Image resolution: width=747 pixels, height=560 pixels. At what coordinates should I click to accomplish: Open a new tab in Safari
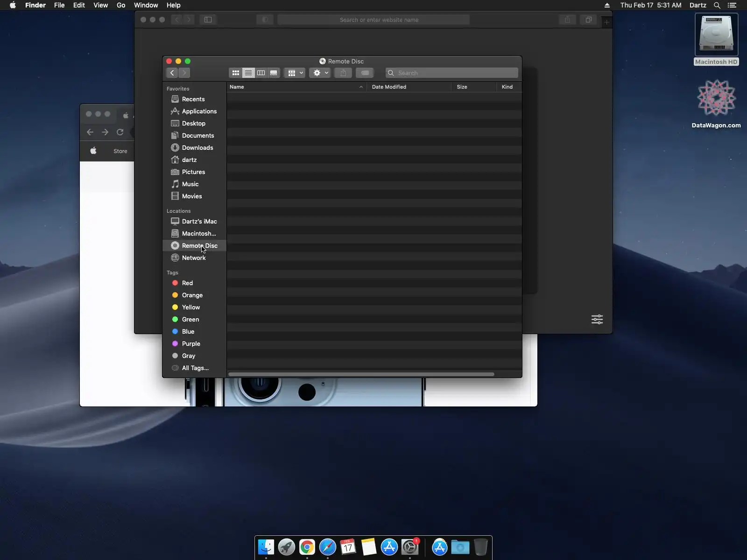click(x=606, y=22)
